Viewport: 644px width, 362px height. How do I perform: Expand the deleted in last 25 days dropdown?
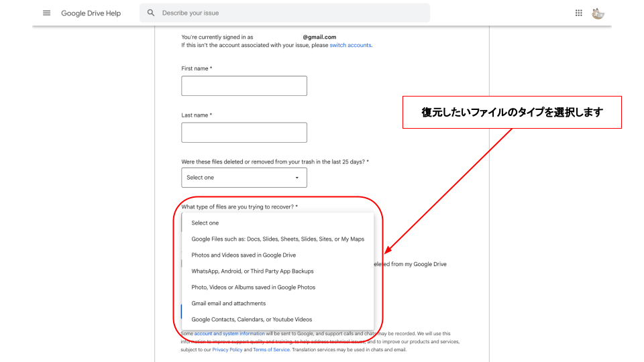244,178
